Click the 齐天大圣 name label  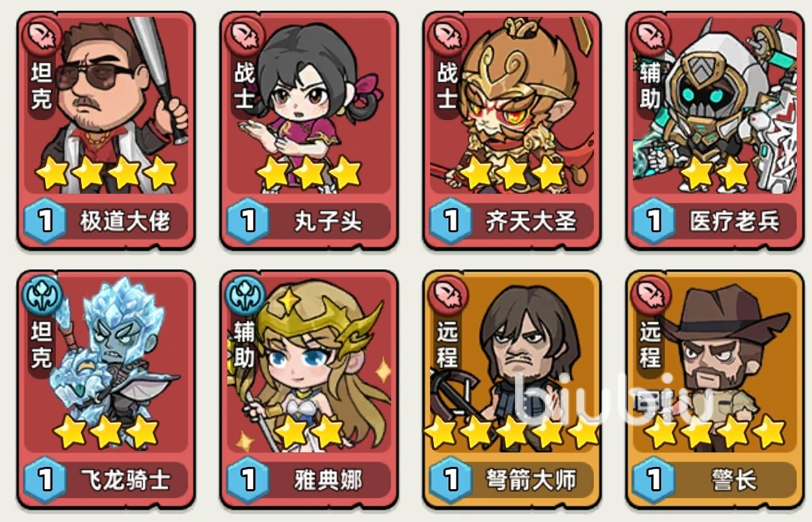pyautogui.click(x=531, y=221)
